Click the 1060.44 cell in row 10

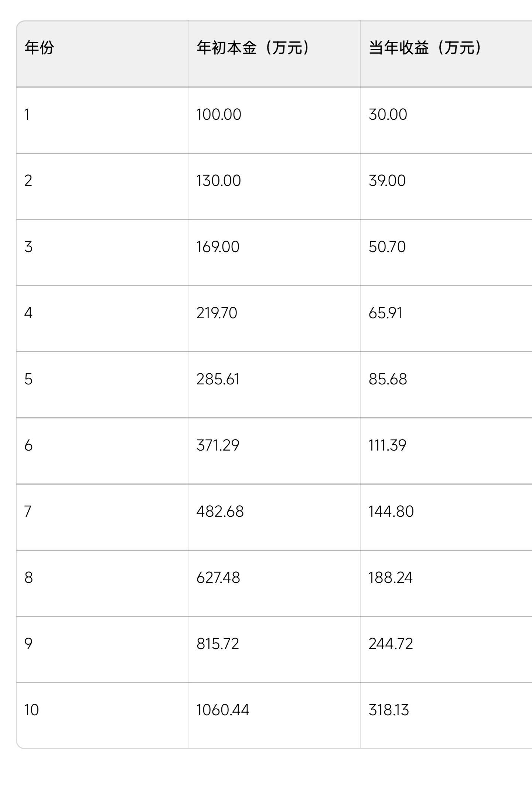click(x=274, y=716)
